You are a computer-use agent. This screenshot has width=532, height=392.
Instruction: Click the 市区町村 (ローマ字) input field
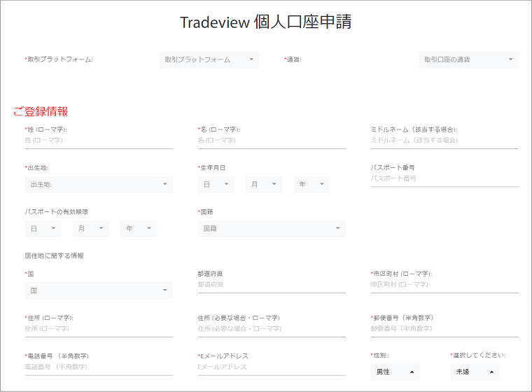point(444,285)
